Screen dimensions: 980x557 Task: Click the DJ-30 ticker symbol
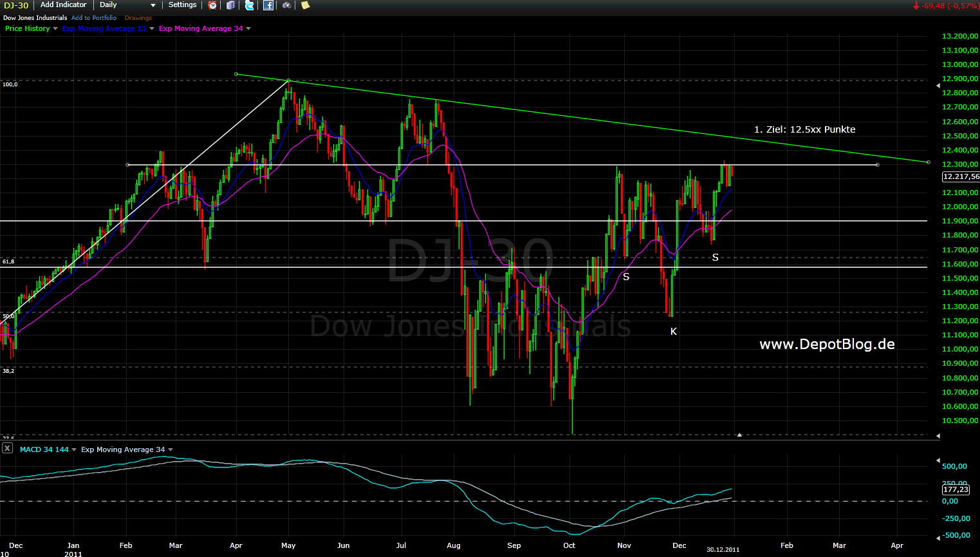tap(17, 5)
